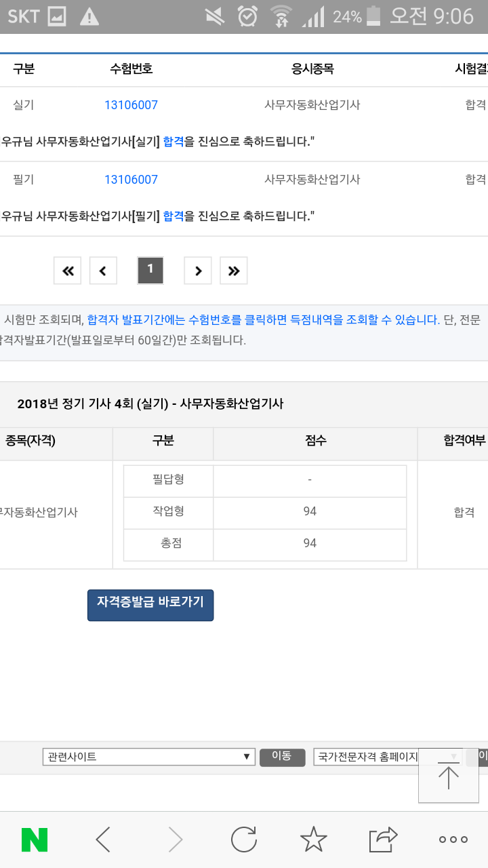Go to next page of results

[198, 271]
